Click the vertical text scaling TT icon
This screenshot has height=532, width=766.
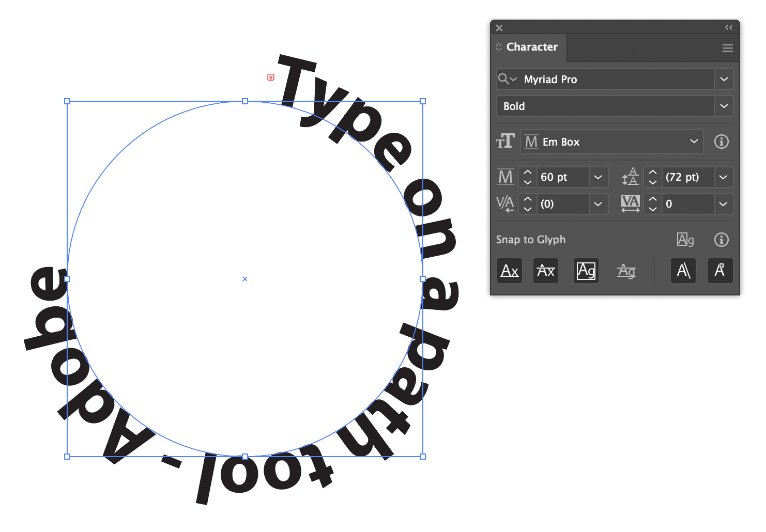(505, 141)
